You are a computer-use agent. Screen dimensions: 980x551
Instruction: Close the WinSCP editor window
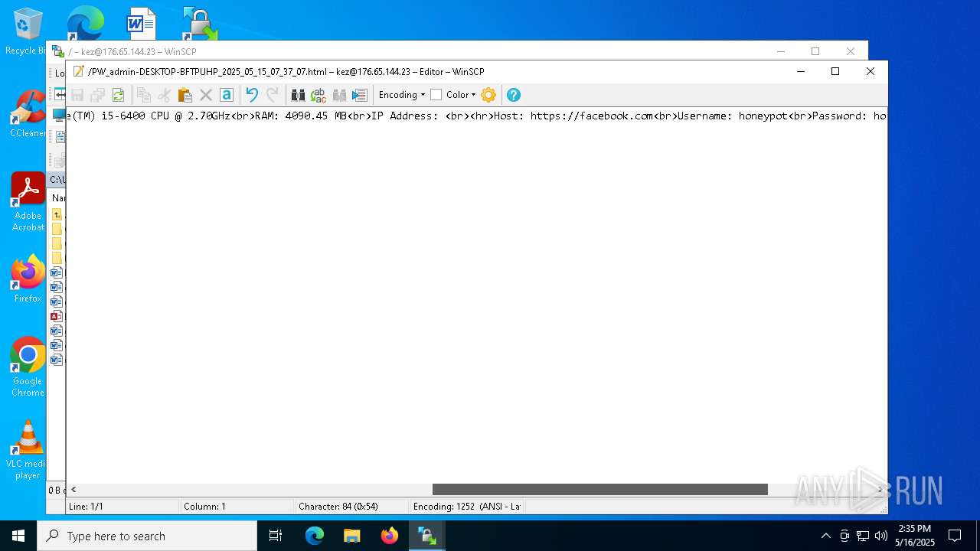[x=871, y=71]
